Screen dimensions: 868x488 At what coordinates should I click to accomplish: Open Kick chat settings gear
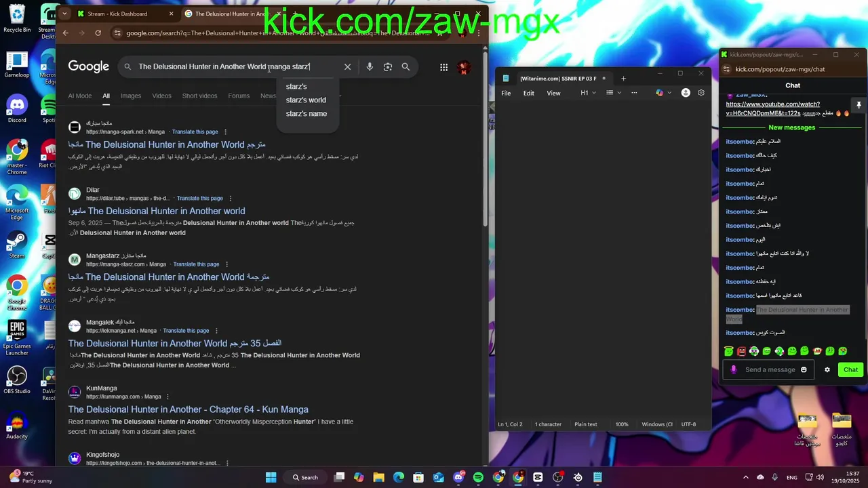(x=827, y=369)
